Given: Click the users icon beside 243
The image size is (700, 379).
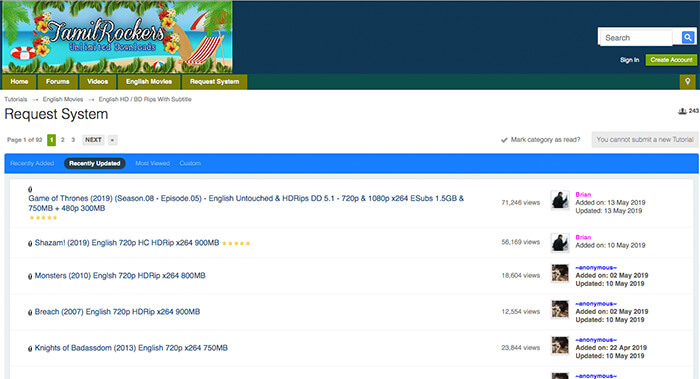Looking at the screenshot, I should (682, 111).
